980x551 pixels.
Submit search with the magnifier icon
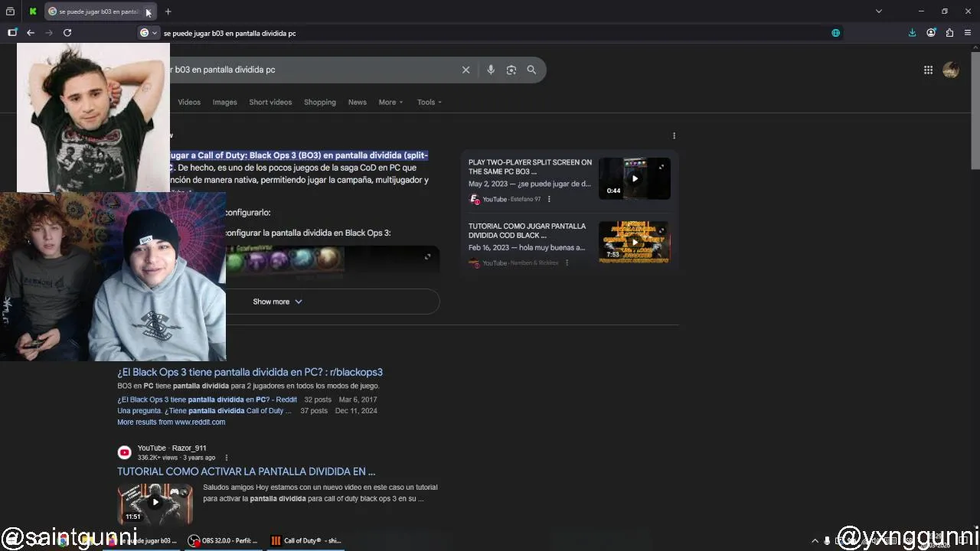[x=531, y=70]
